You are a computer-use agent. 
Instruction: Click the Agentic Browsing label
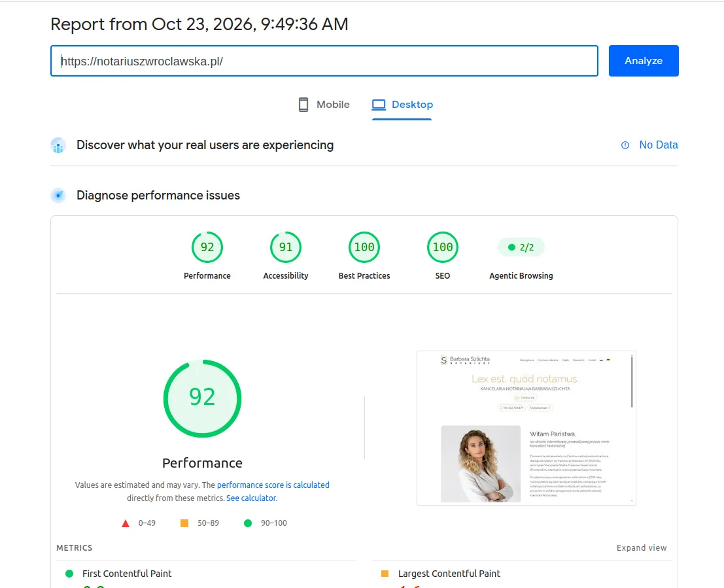tap(521, 276)
